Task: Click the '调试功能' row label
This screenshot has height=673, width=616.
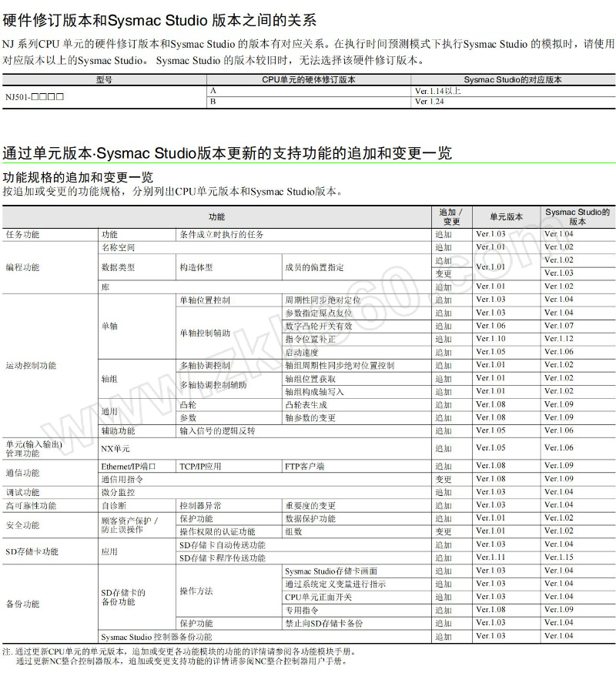Action: [23, 492]
